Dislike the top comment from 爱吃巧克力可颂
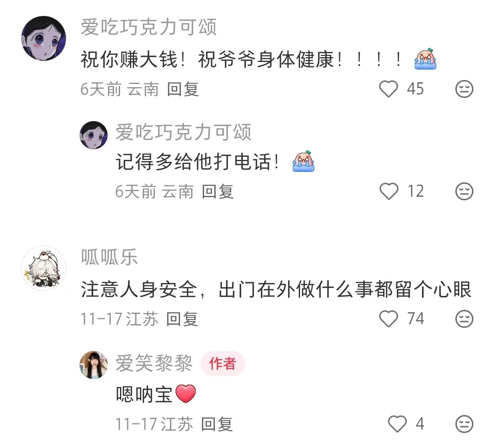 coord(464,89)
